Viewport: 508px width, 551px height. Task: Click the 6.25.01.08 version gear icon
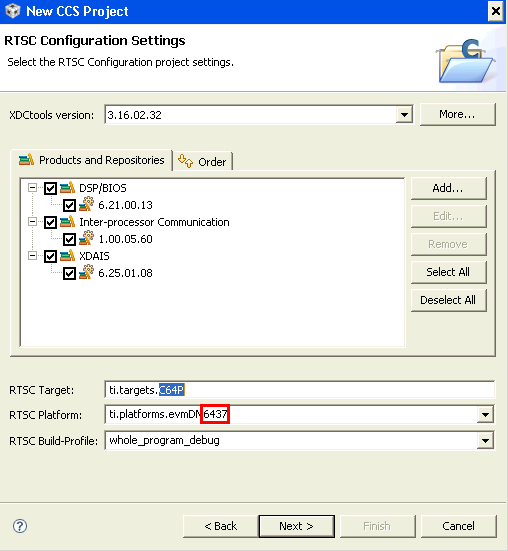pyautogui.click(x=86, y=272)
